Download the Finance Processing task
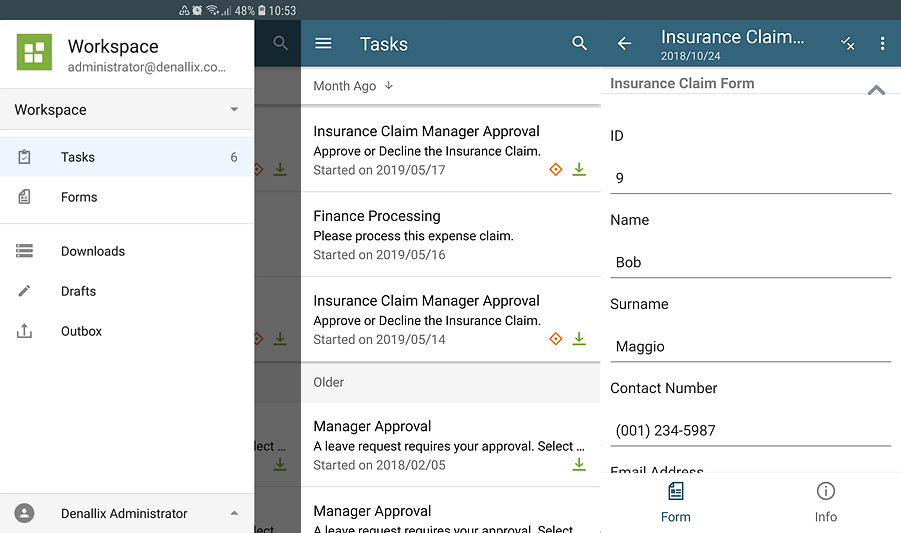901x533 pixels. [579, 255]
